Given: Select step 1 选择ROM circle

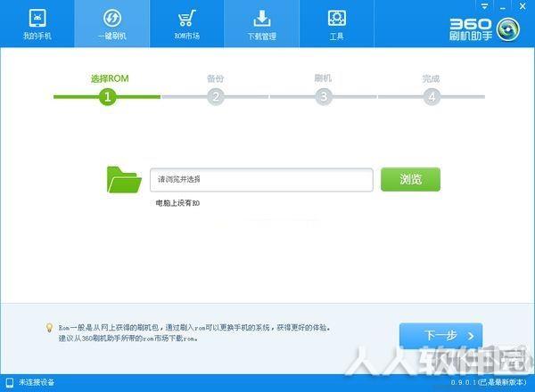Looking at the screenshot, I should click(108, 97).
